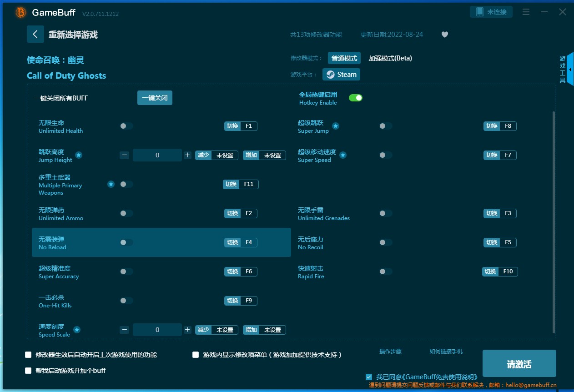Go back with the arrow button

(x=35, y=34)
